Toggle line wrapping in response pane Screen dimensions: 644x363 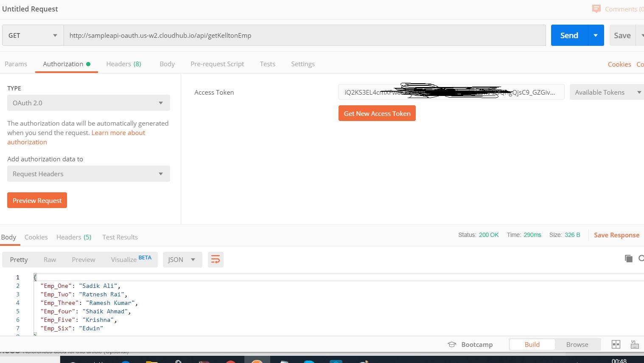tap(216, 259)
